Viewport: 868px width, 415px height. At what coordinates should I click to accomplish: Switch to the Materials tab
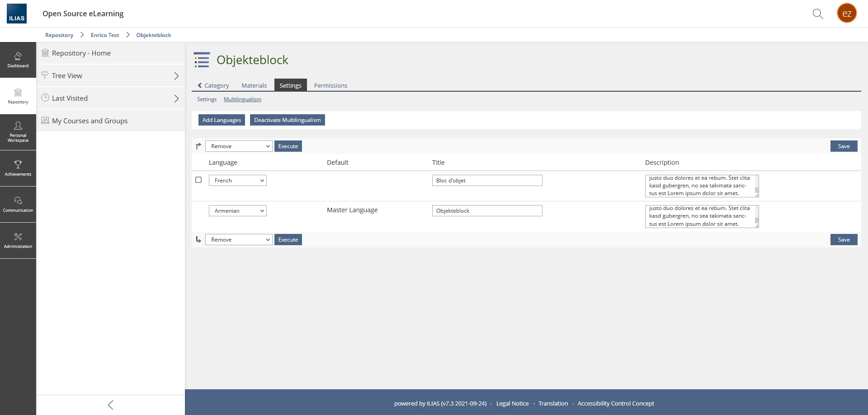(254, 85)
